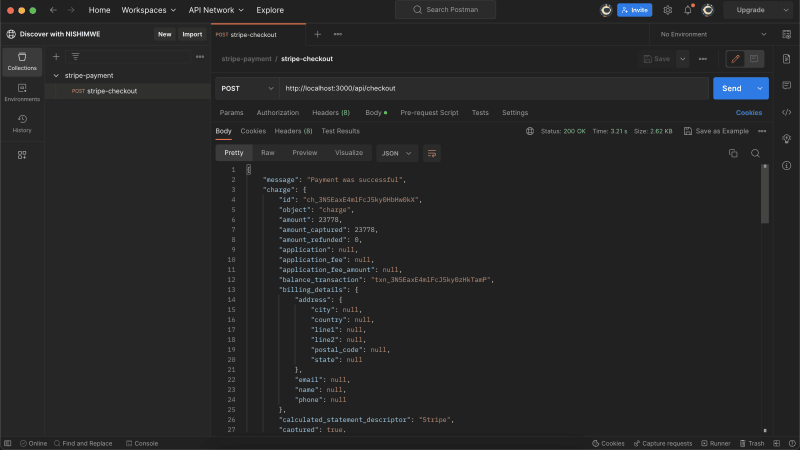
Task: Click the navigate back arrow
Action: [53, 10]
